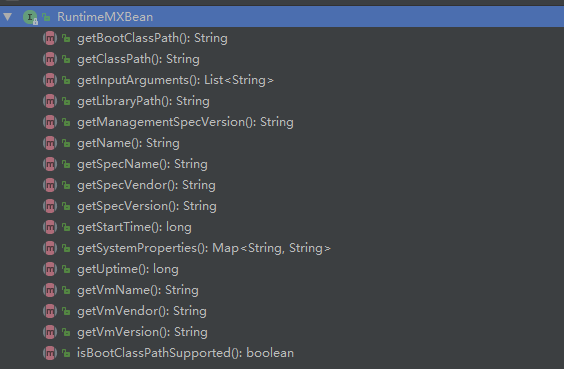The height and width of the screenshot is (369, 564).
Task: Click the public-visibility icon beside RuntimeMXBean
Action: (x=46, y=17)
